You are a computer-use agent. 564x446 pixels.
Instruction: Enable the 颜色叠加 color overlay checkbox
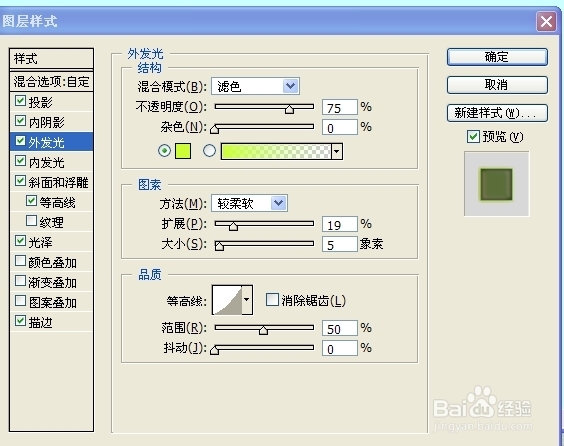point(20,261)
